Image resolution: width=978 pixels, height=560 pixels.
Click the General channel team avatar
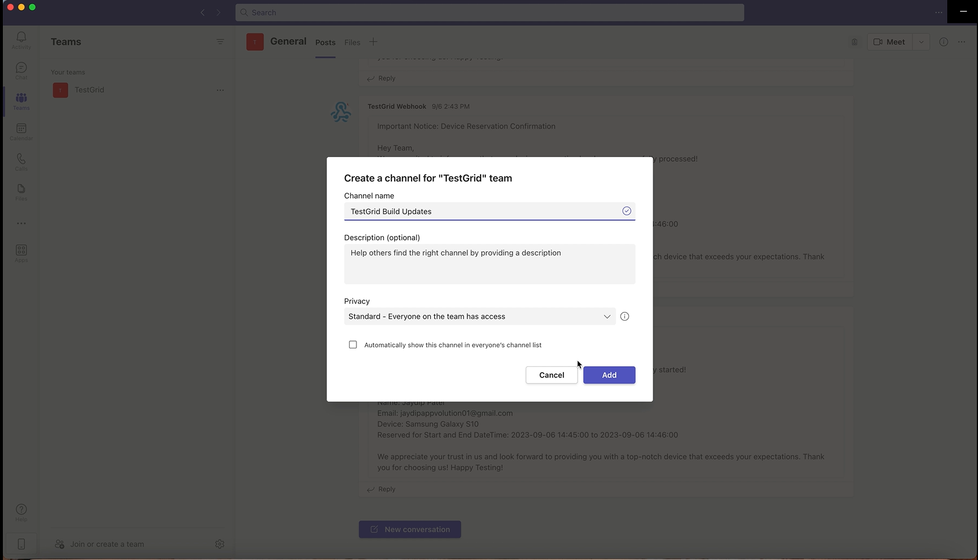tap(255, 42)
